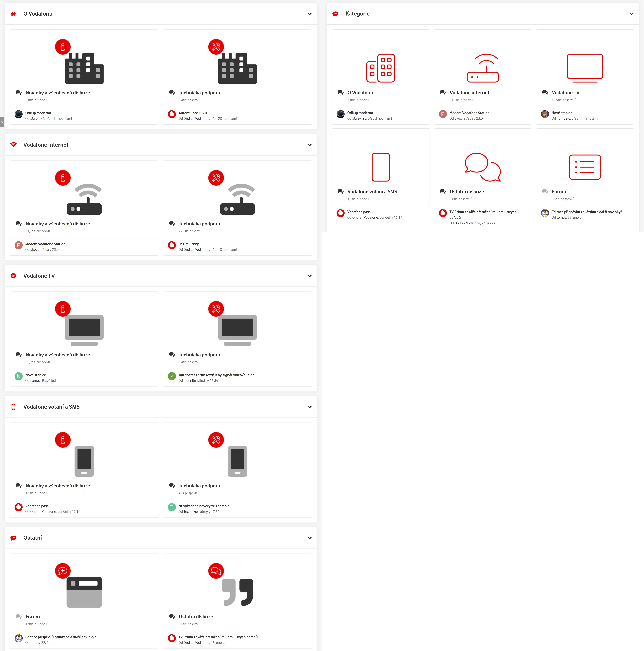This screenshot has width=644, height=651.
Task: Open the Autentikace k IVR post link
Action: (193, 113)
